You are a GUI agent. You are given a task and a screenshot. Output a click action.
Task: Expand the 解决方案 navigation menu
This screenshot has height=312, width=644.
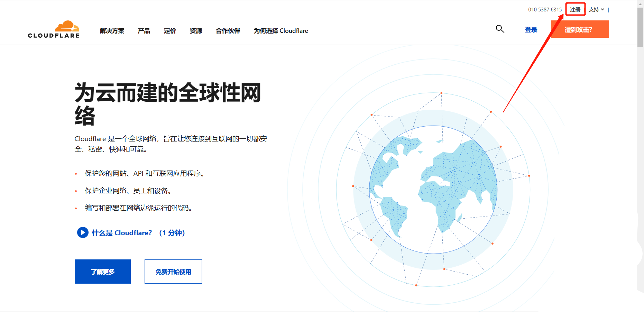click(111, 31)
